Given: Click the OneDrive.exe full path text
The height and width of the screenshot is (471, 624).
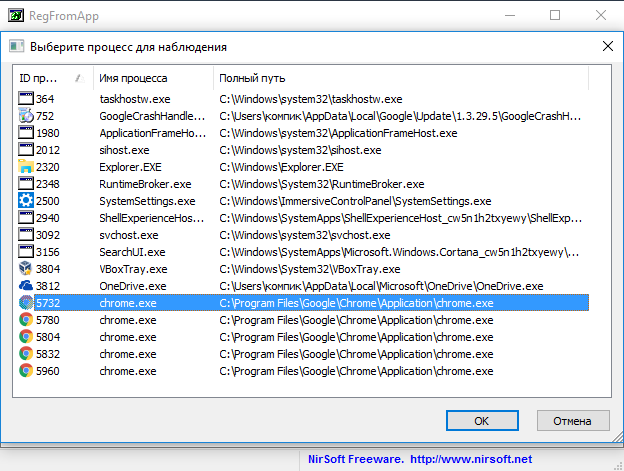Looking at the screenshot, I should (x=381, y=286).
